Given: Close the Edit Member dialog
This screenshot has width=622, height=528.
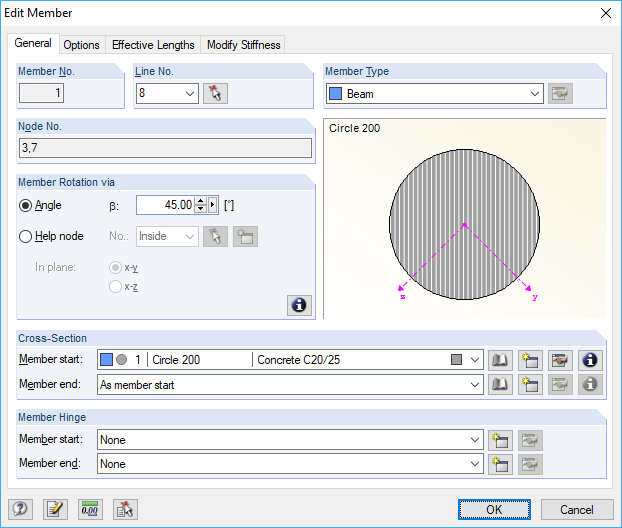Looking at the screenshot, I should [606, 13].
